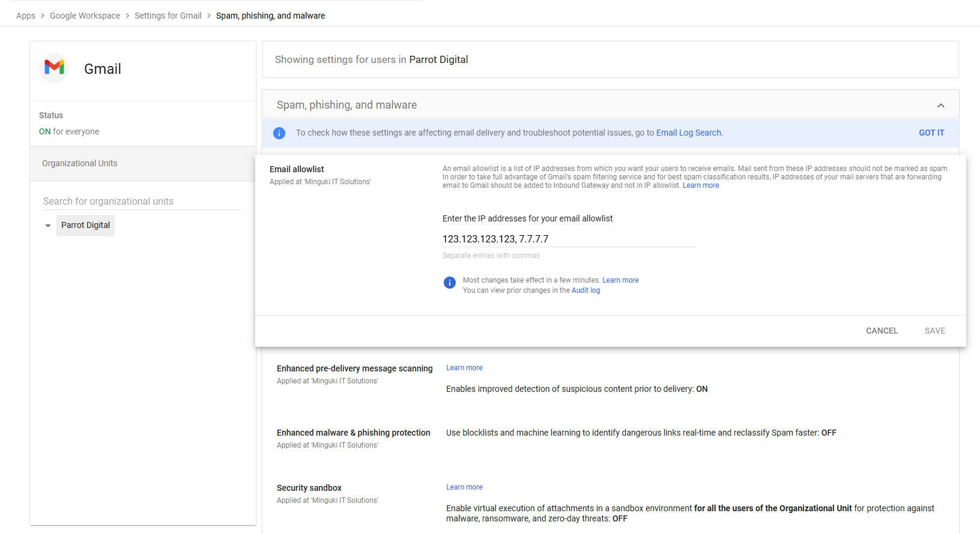Collapse the Spam, phishing, and malware section

point(940,106)
